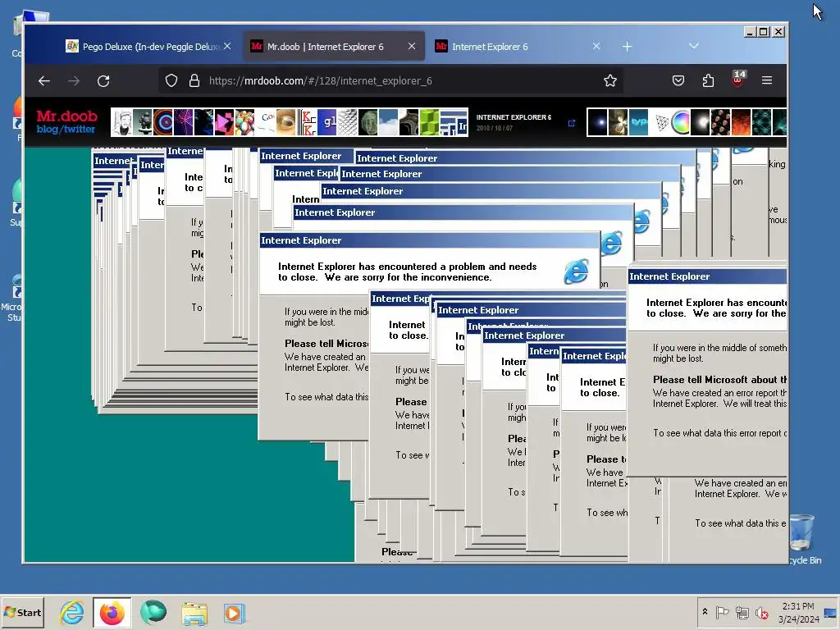Open the twitter link under Mr.doob
Screen dimensions: 840x630
pos(80,129)
